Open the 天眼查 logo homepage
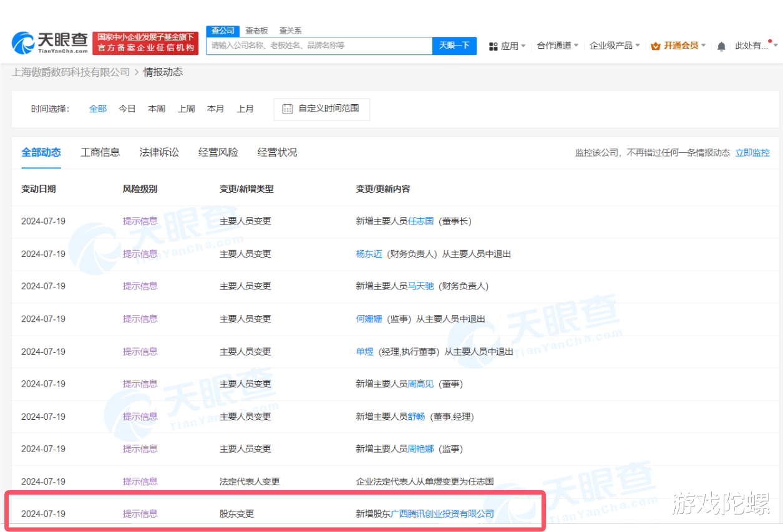This screenshot has height=532, width=783. [x=50, y=42]
